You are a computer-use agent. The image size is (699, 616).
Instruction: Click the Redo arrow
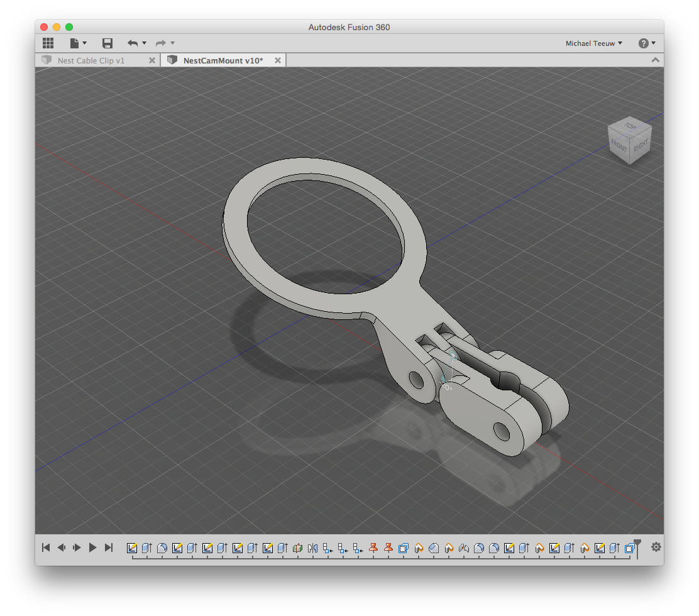pos(160,43)
